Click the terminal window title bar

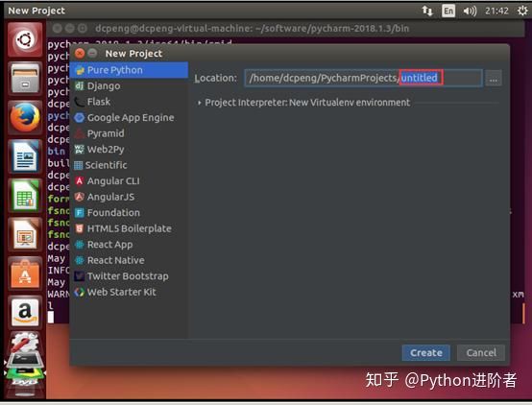285,28
